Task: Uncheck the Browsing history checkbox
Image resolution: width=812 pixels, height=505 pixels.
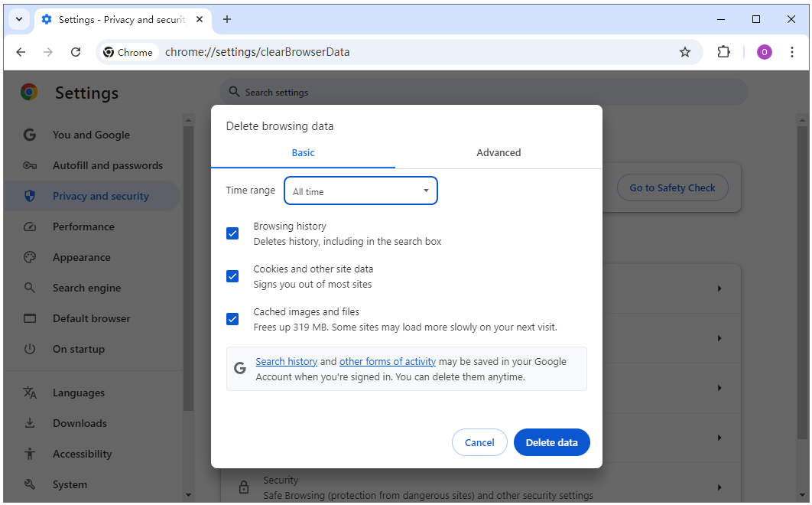Action: [232, 233]
